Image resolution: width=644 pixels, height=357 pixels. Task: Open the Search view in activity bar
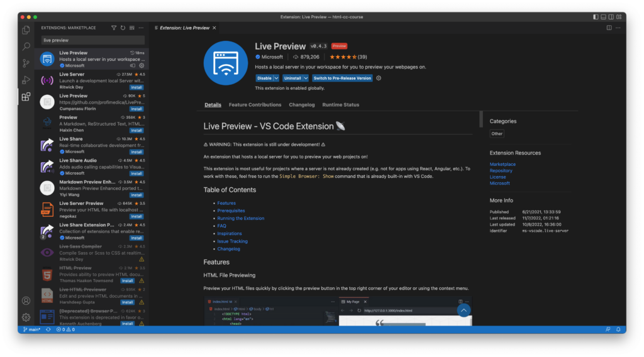[26, 47]
